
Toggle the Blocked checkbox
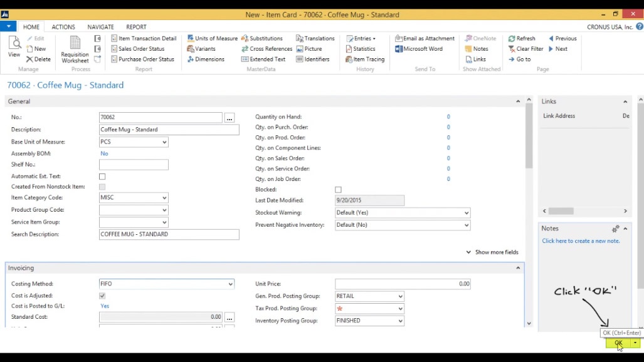click(x=339, y=190)
